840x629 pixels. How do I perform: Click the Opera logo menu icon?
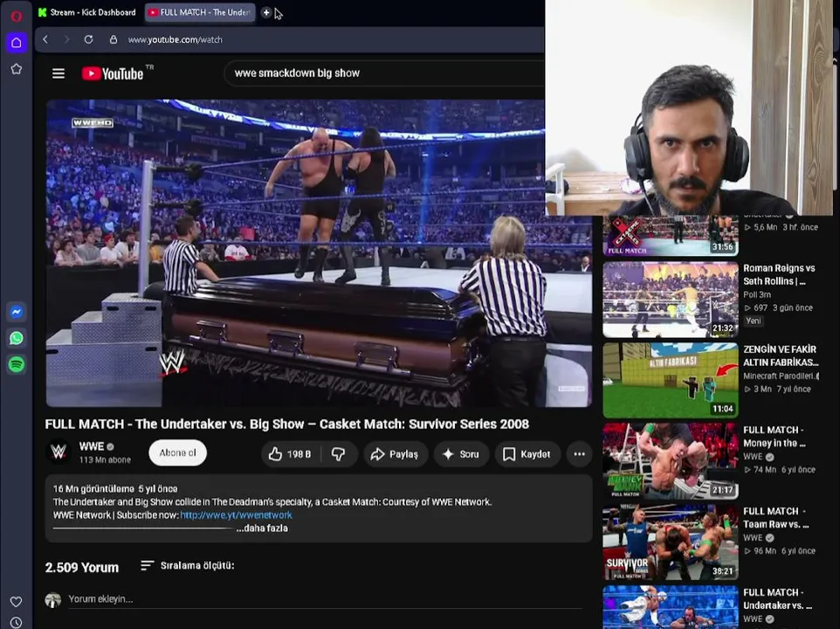click(16, 16)
